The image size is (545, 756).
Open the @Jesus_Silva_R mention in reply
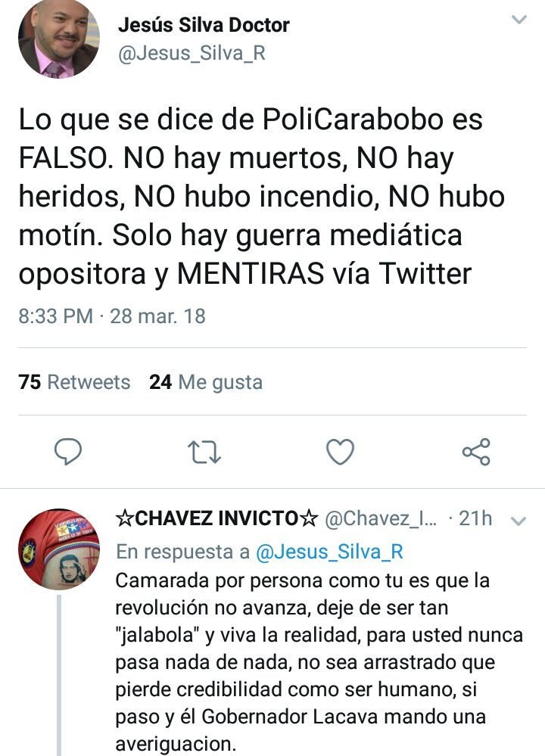[x=329, y=552]
